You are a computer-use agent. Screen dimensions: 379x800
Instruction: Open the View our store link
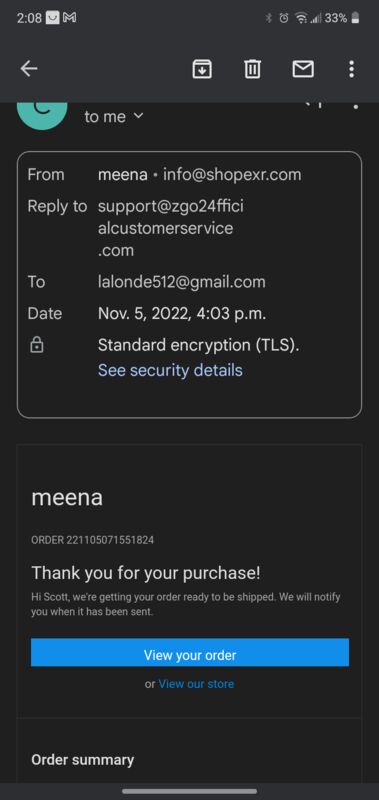point(196,684)
